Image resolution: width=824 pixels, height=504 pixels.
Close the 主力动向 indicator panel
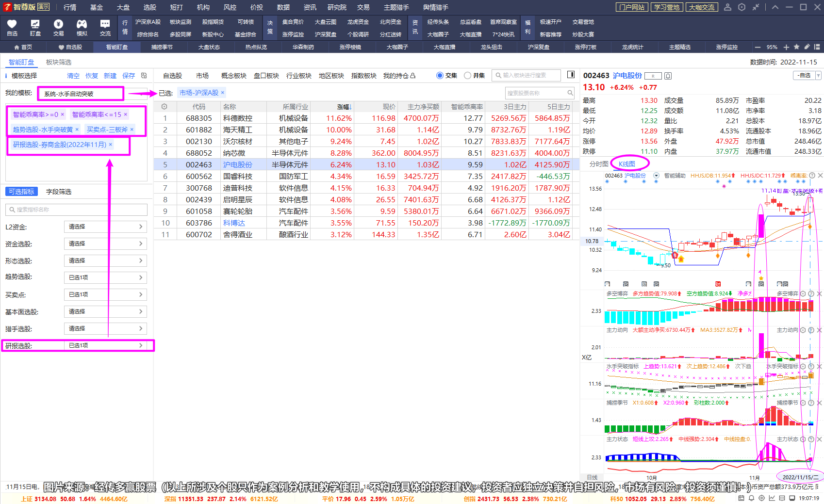pyautogui.click(x=820, y=330)
